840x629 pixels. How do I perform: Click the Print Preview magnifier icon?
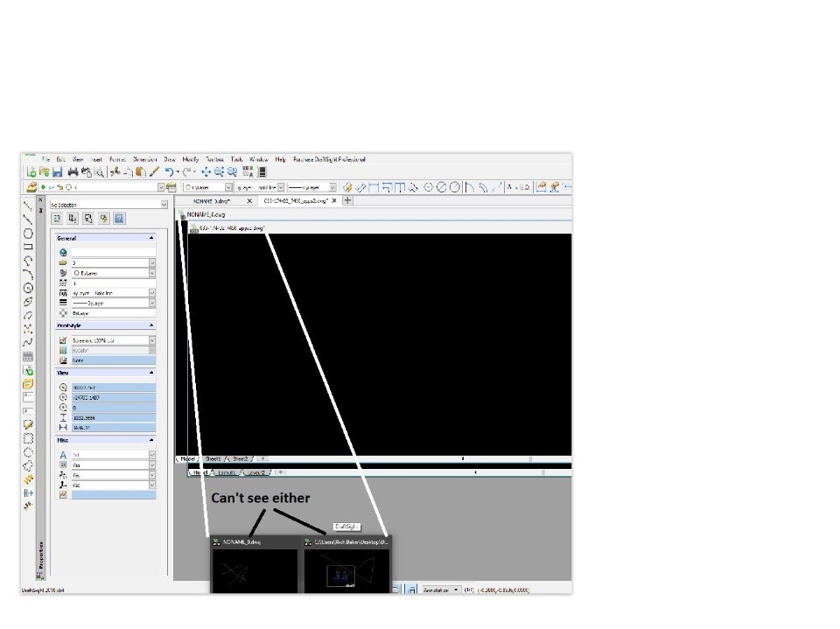pyautogui.click(x=99, y=172)
